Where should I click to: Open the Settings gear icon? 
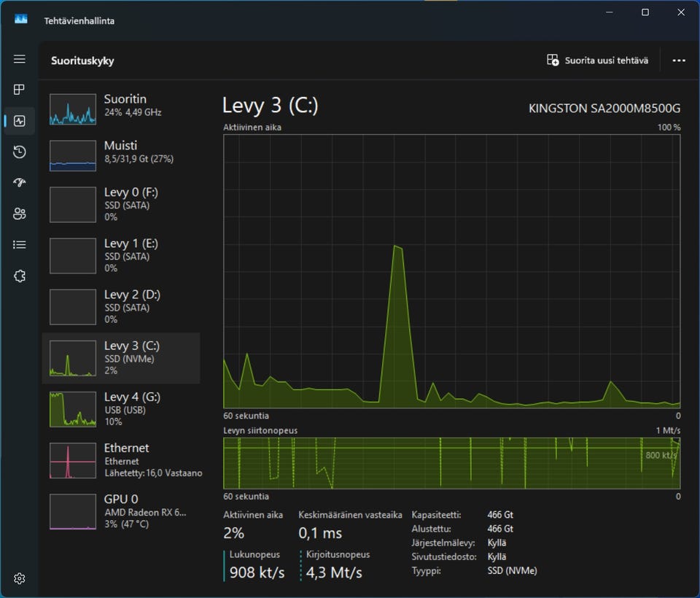point(20,578)
